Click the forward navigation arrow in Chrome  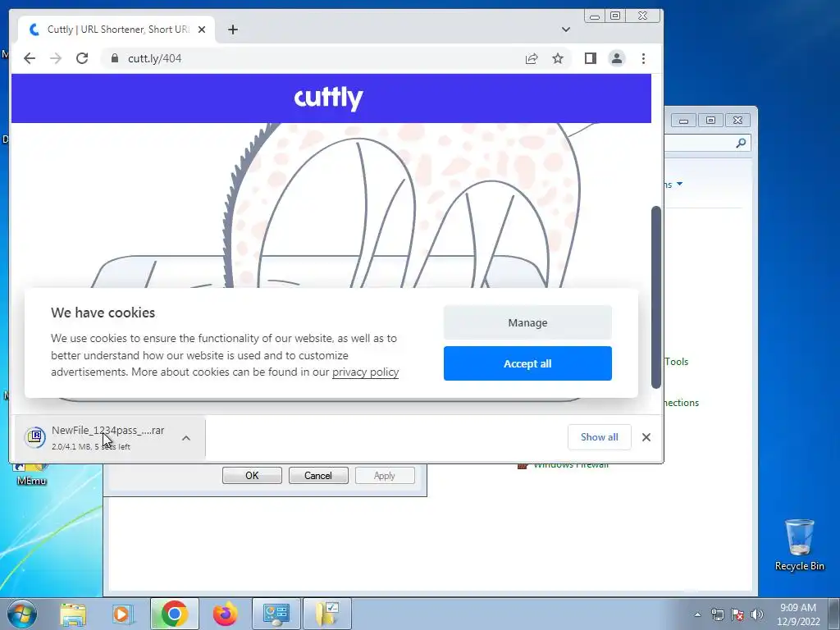[x=56, y=58]
